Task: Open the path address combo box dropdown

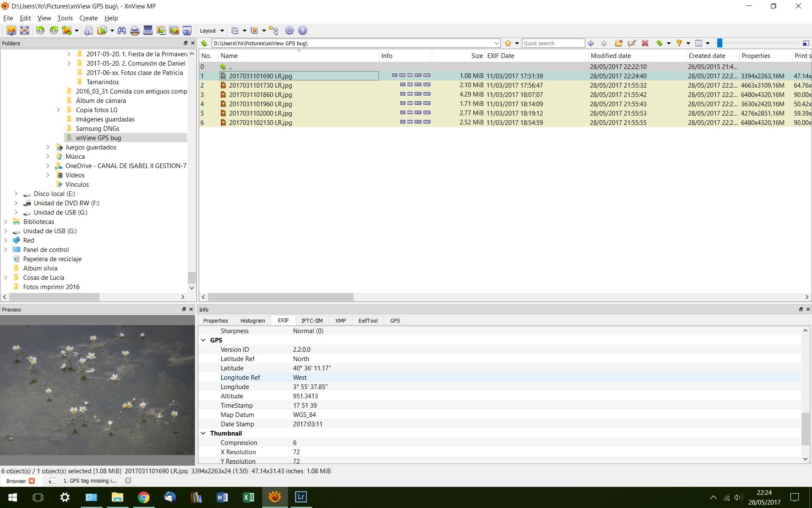Action: tap(497, 43)
